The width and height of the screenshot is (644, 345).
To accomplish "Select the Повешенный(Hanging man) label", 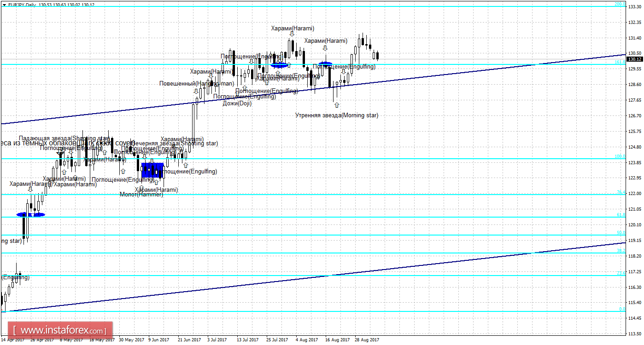I will [197, 83].
